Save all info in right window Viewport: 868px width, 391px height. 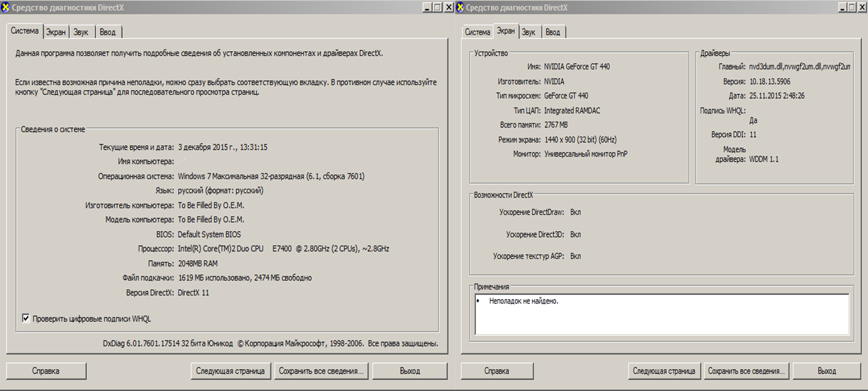(x=746, y=371)
